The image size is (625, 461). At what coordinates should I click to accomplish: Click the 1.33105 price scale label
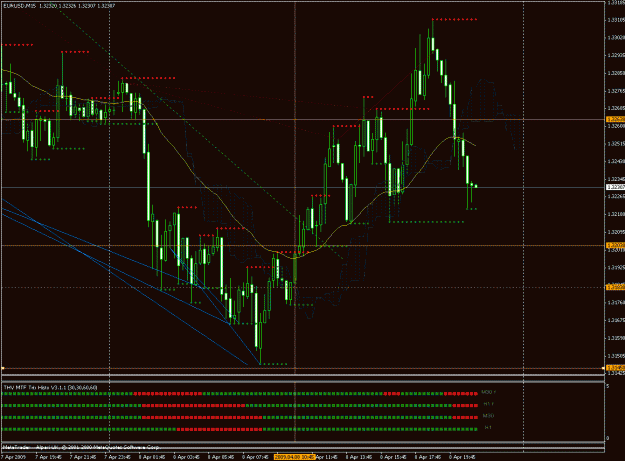615,20
